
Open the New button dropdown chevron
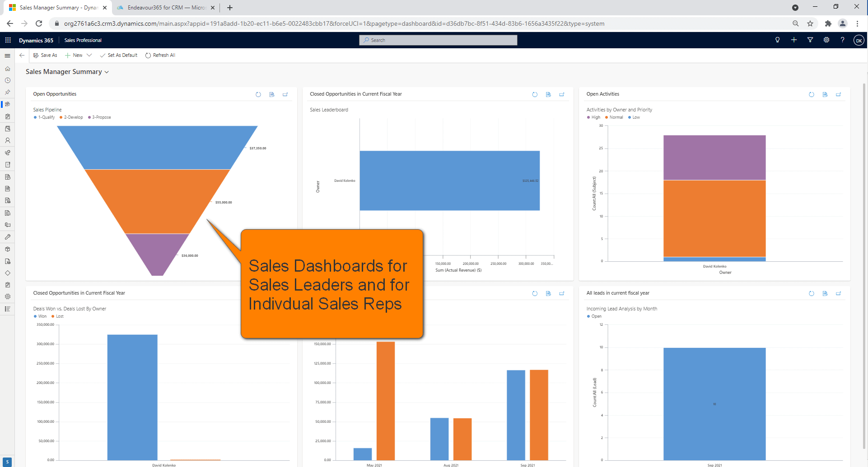coord(89,55)
